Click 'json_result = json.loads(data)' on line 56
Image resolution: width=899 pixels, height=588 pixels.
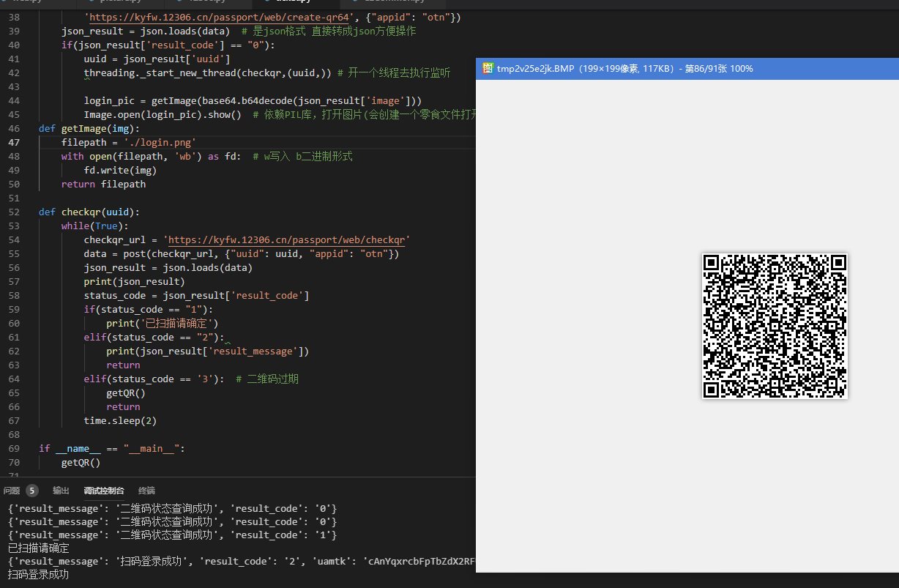tap(168, 268)
